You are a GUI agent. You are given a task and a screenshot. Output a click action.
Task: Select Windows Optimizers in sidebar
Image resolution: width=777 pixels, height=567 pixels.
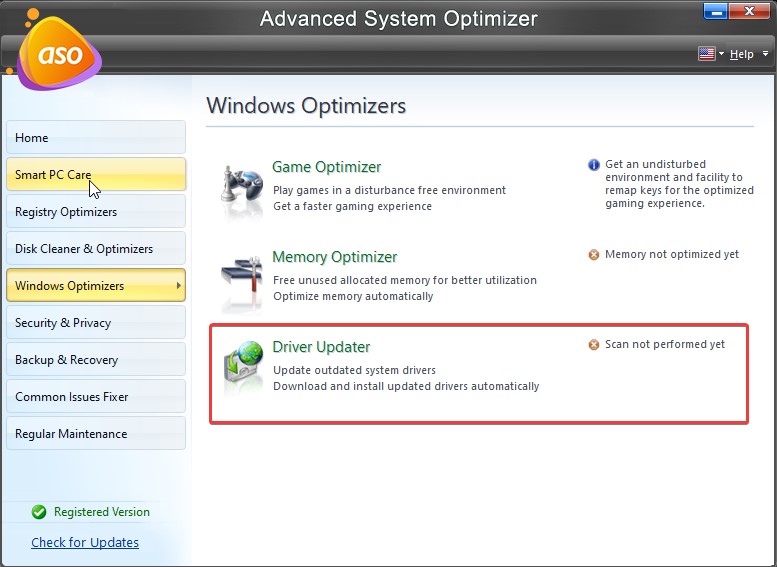point(96,285)
